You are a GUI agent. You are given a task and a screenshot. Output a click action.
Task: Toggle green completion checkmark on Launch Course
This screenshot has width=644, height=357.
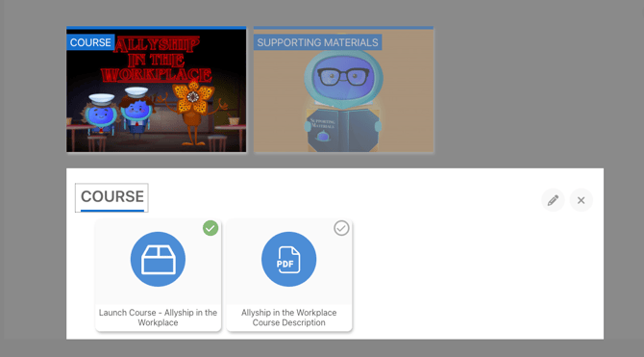click(211, 228)
